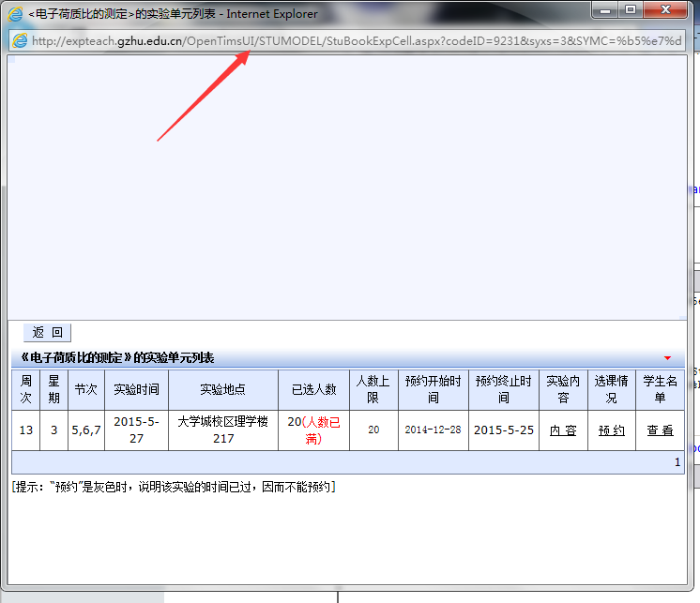Click the 预约终止时间 column header
700x603 pixels.
point(504,389)
